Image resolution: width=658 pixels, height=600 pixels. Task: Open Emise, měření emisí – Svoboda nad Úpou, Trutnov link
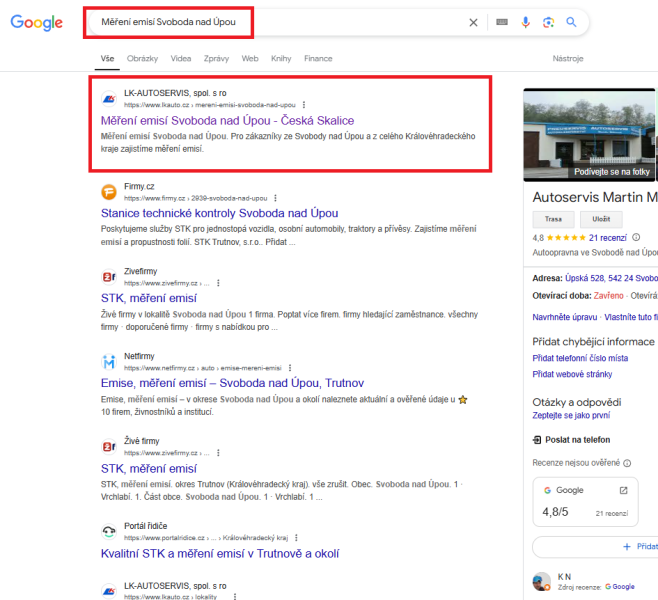[232, 383]
